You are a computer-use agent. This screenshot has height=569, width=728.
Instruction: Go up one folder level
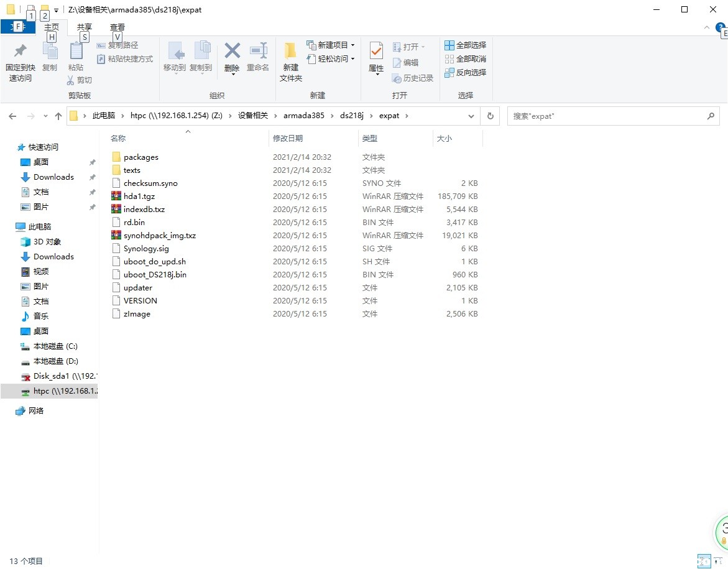click(58, 116)
